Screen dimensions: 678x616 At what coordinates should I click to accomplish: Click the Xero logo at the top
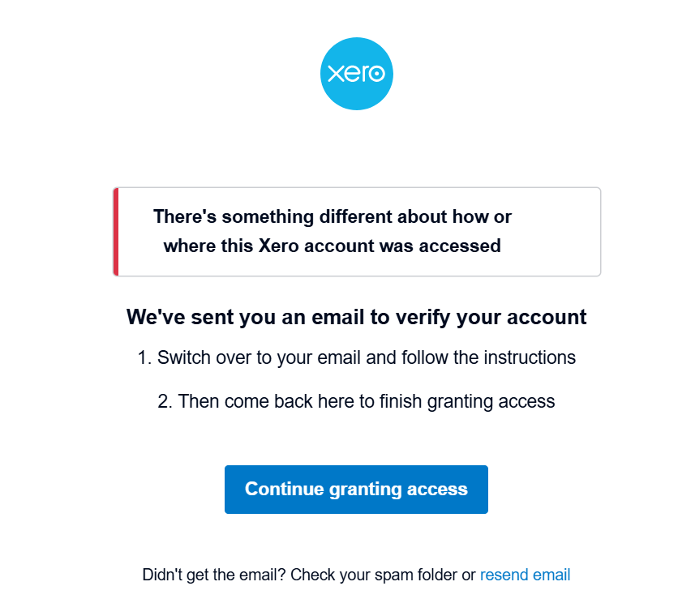click(x=357, y=74)
